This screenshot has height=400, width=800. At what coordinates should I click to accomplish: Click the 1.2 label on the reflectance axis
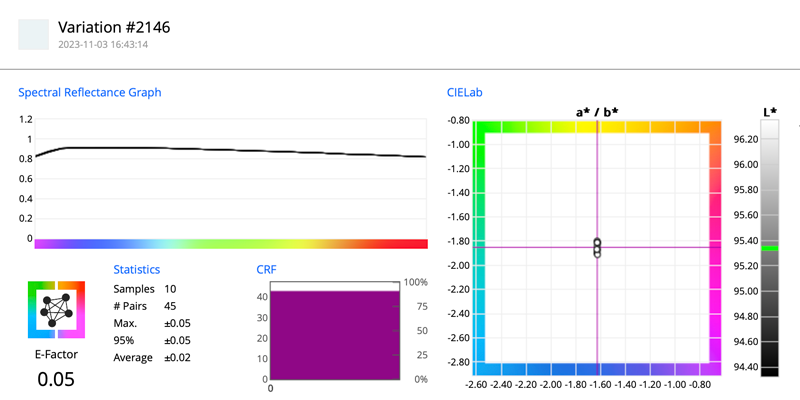(26, 119)
